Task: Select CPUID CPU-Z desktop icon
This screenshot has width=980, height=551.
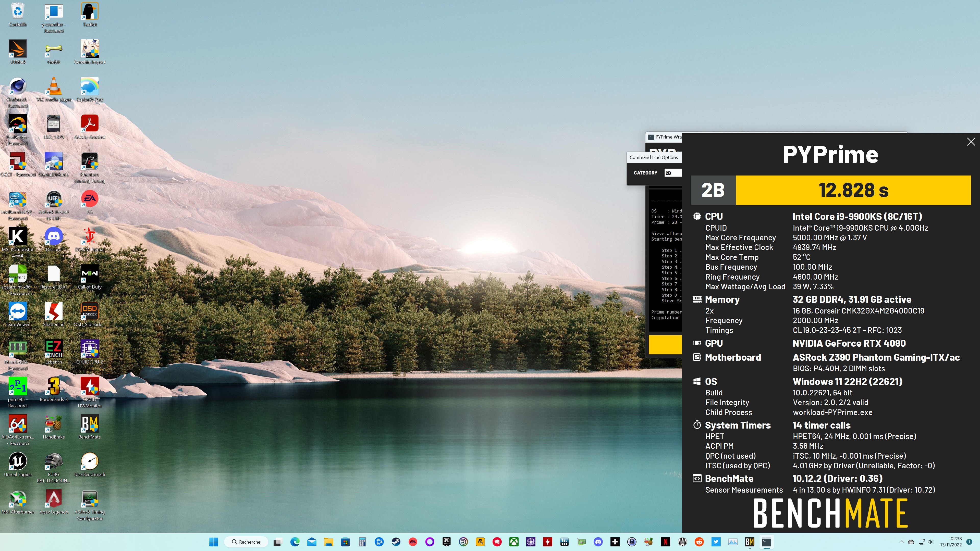Action: point(90,352)
